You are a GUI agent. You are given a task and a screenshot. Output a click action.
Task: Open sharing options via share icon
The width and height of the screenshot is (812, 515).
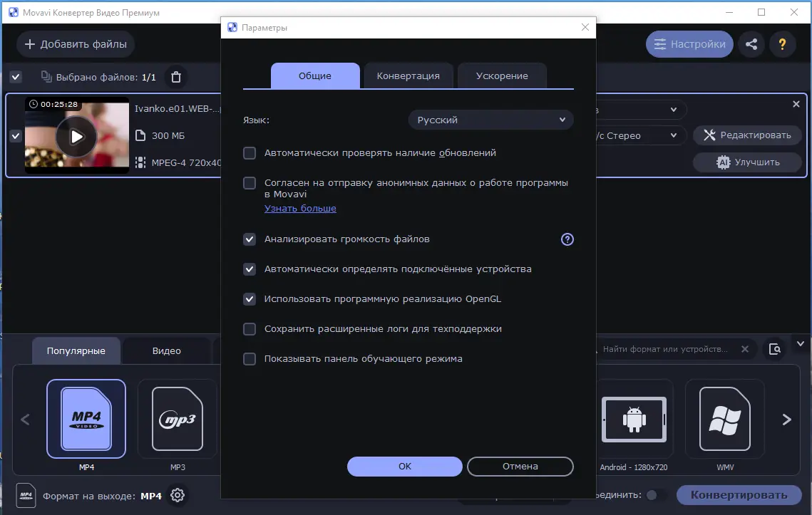click(x=751, y=43)
